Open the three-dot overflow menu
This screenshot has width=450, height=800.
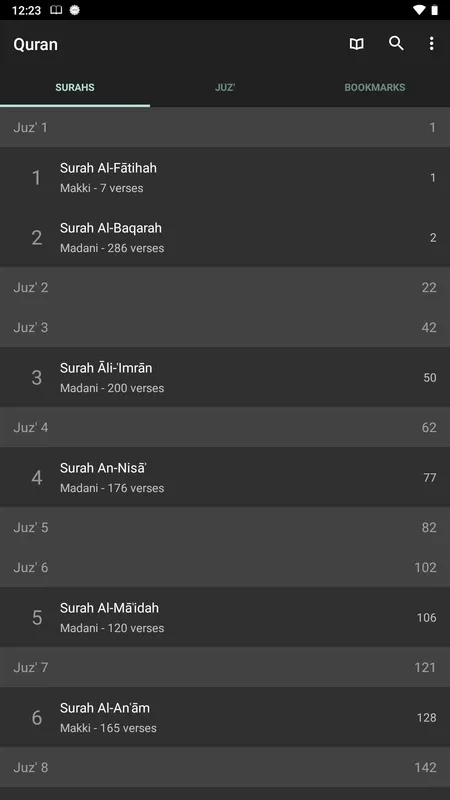(431, 44)
